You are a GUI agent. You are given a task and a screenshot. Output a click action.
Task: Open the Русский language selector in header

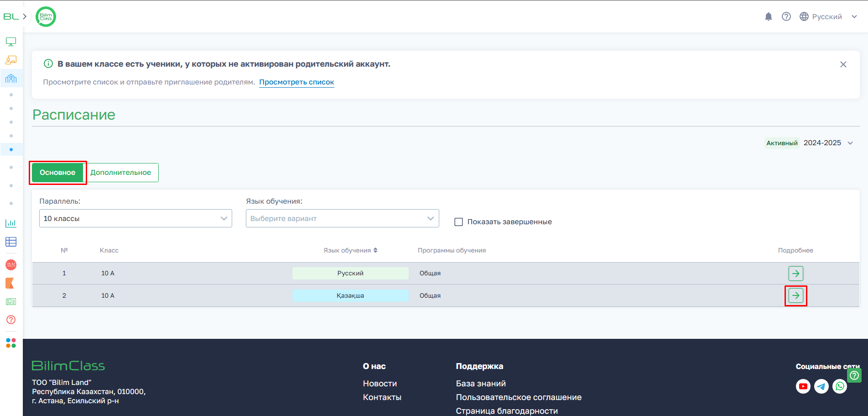(828, 17)
